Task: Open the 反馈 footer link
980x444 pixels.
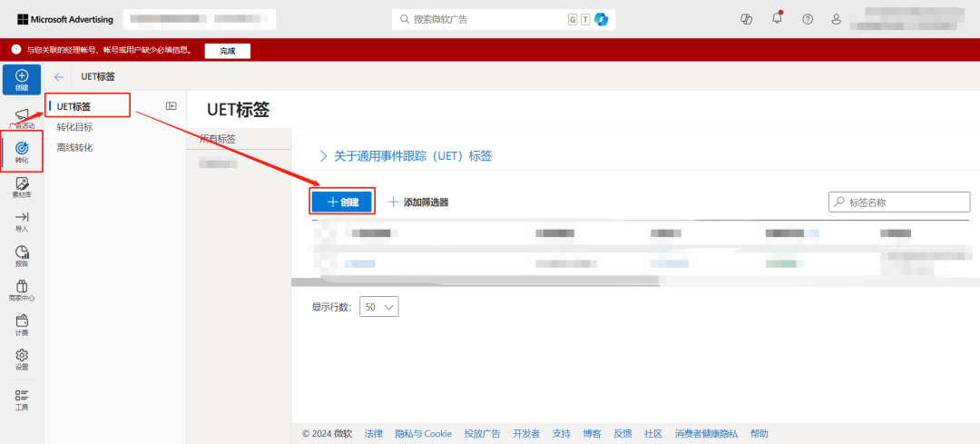Action: 622,433
